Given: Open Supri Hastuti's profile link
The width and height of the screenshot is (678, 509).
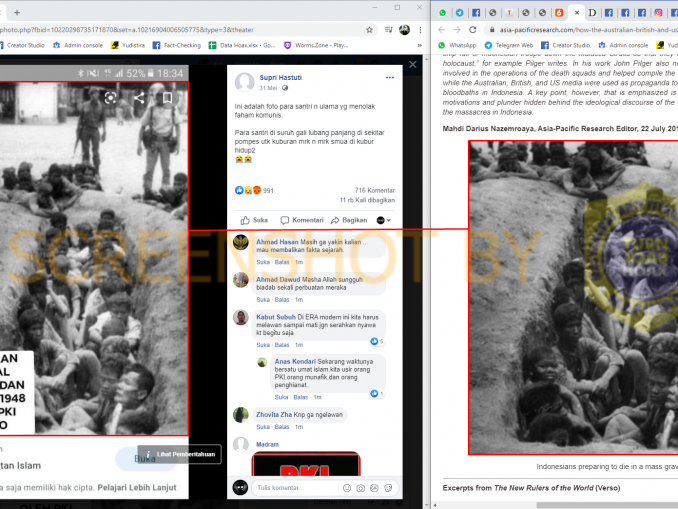Looking at the screenshot, I should 281,77.
